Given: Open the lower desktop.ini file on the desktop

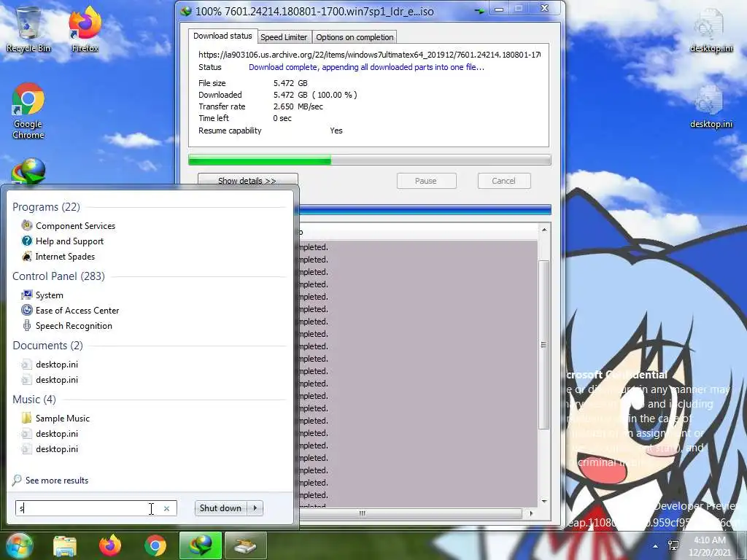Looking at the screenshot, I should click(x=711, y=107).
